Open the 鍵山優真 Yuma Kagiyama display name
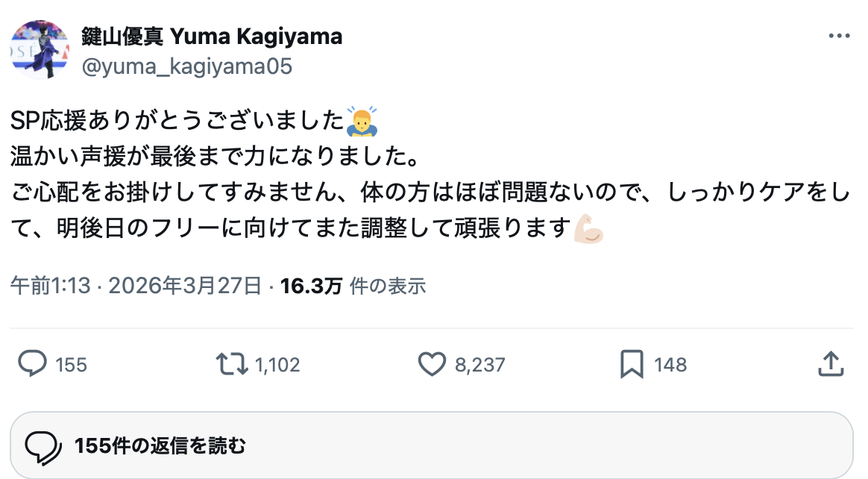Screen dimensions: 868x479 click(212, 36)
